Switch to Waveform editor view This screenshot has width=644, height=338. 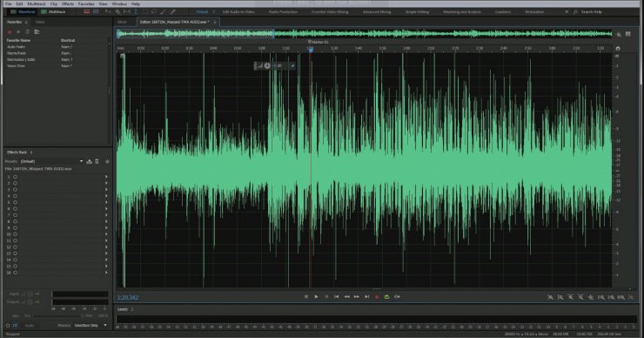pyautogui.click(x=23, y=12)
